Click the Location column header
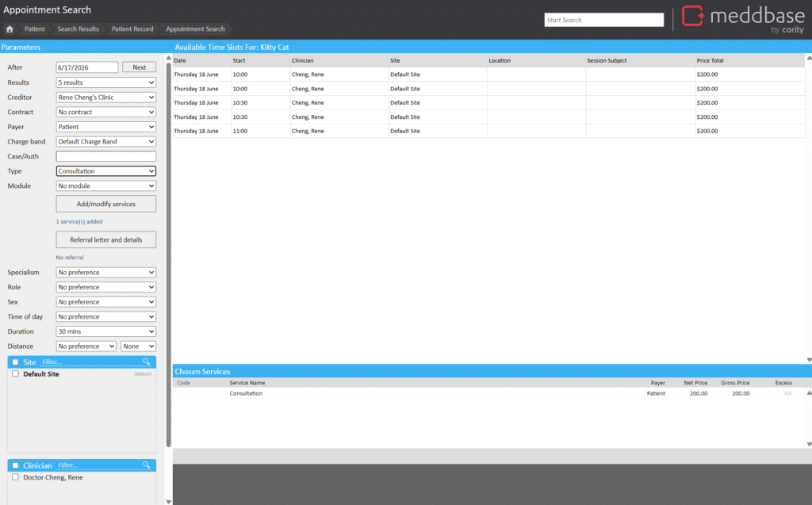The image size is (812, 505). [x=500, y=60]
